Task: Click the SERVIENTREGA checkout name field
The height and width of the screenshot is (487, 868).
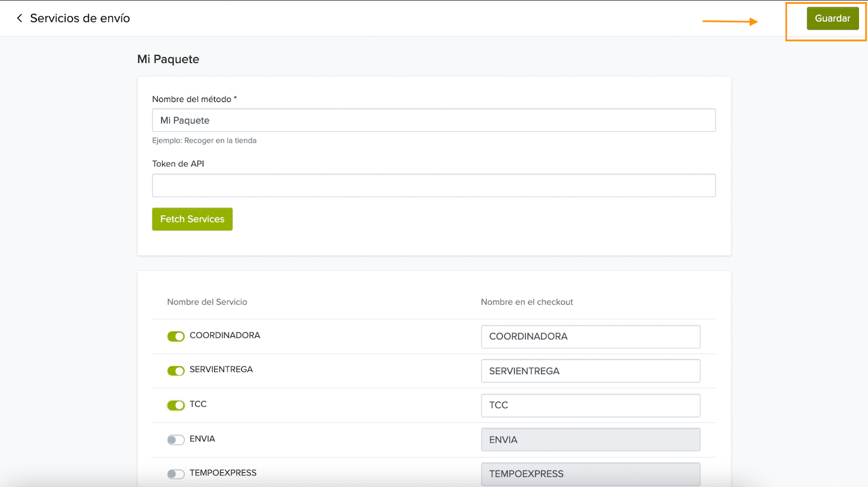Action: (x=590, y=371)
